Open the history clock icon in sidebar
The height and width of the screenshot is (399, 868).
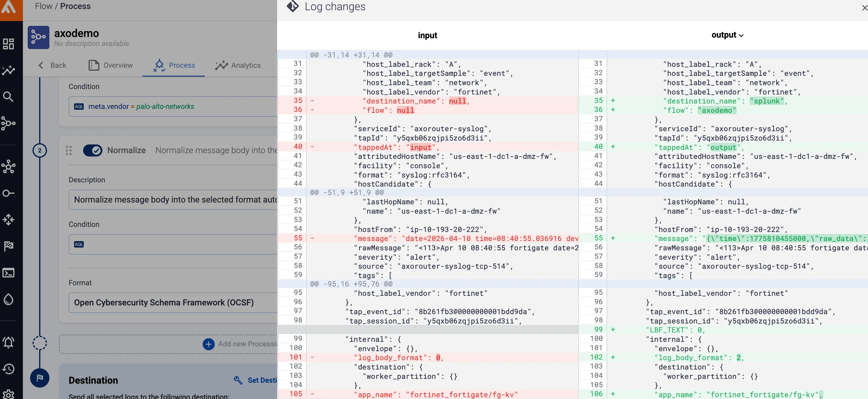(x=8, y=369)
